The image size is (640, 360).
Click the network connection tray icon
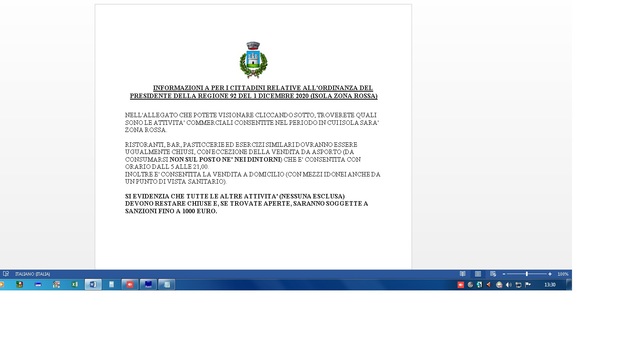(518, 285)
